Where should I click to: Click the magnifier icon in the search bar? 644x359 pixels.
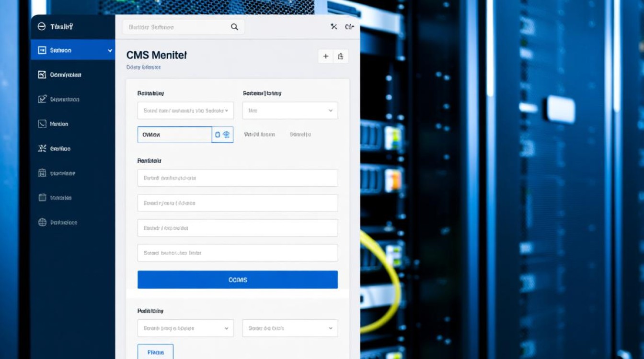(234, 27)
